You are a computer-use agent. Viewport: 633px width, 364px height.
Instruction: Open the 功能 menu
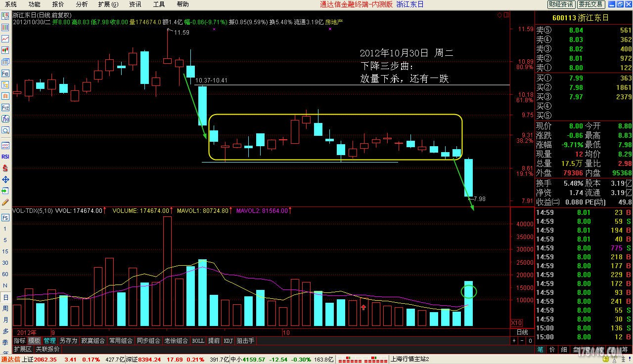35,4
